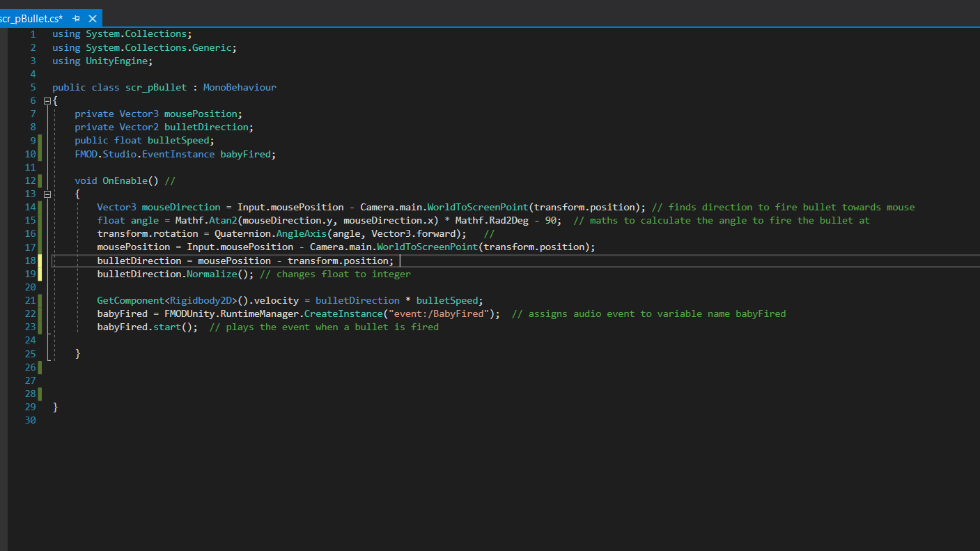Click the babyFired.start() call
The image size is (980, 551).
pos(147,327)
